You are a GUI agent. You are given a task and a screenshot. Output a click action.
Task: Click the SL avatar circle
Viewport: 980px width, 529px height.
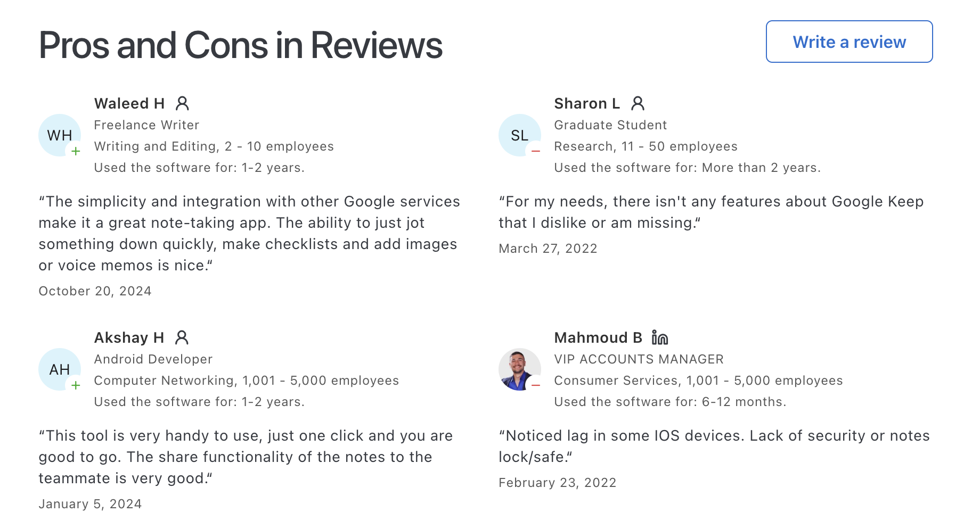coord(519,135)
